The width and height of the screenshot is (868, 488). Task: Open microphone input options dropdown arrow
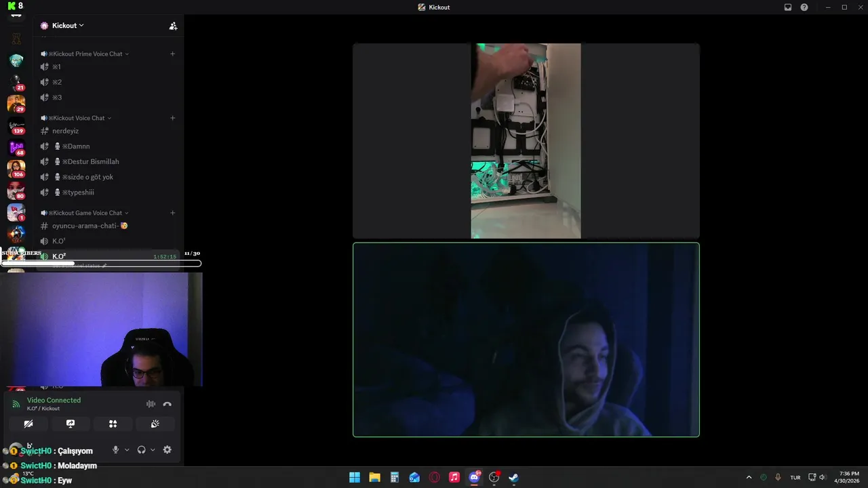pos(127,450)
